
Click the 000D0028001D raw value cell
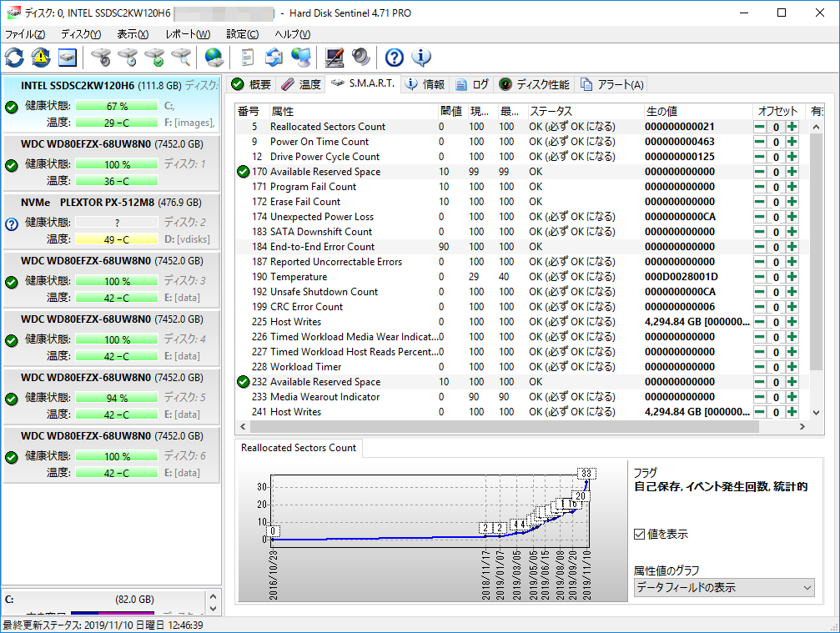682,277
